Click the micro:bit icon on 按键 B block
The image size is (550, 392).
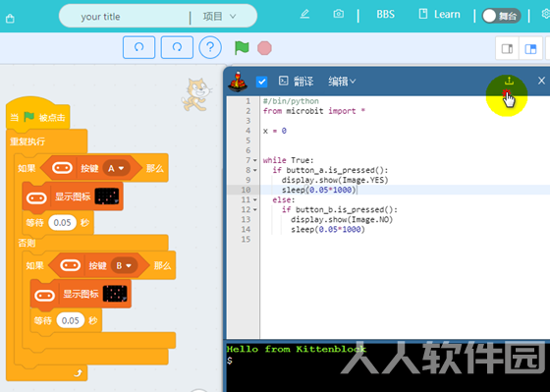(70, 265)
